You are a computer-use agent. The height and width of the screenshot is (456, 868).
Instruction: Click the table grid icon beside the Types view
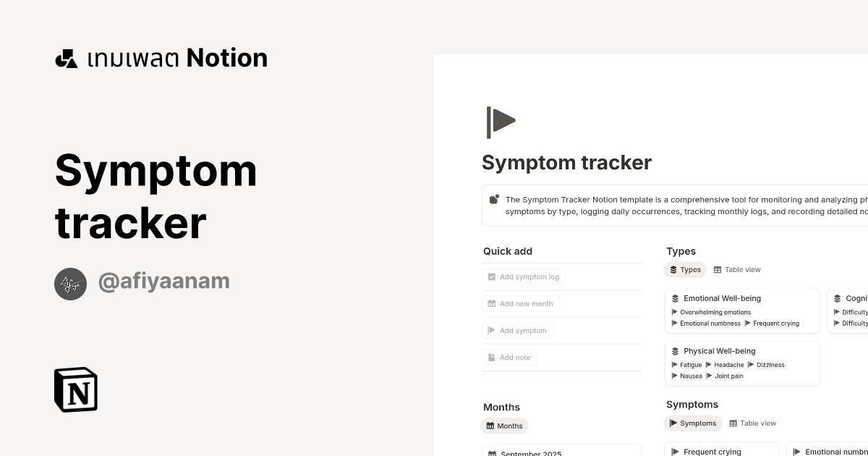point(718,269)
